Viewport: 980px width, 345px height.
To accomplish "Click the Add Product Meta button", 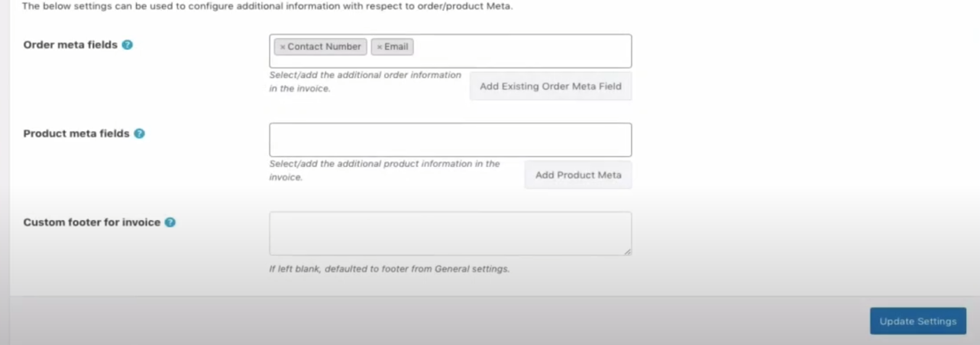I will (578, 175).
